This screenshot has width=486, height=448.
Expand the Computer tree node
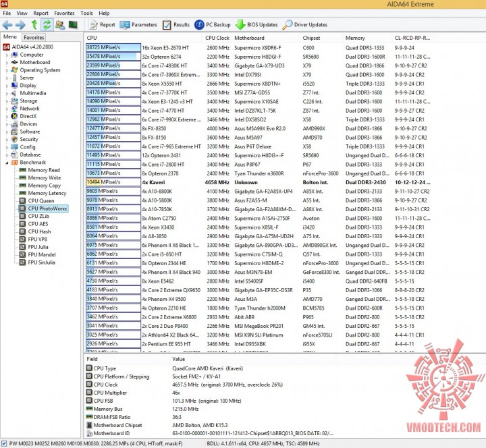7,55
